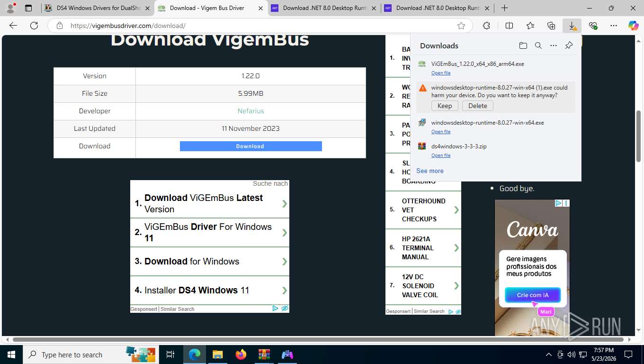Expand Download for Windows arrow

285,261
